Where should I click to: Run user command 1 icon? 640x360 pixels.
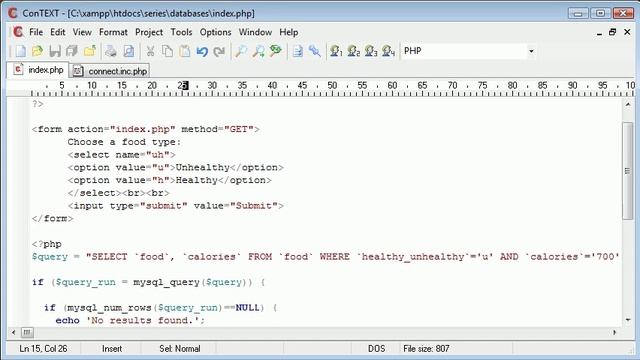336,51
